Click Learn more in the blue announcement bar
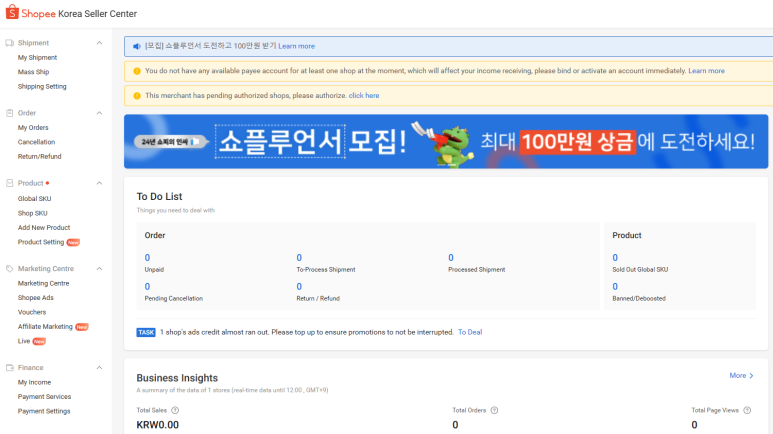The image size is (773, 434). (x=296, y=46)
